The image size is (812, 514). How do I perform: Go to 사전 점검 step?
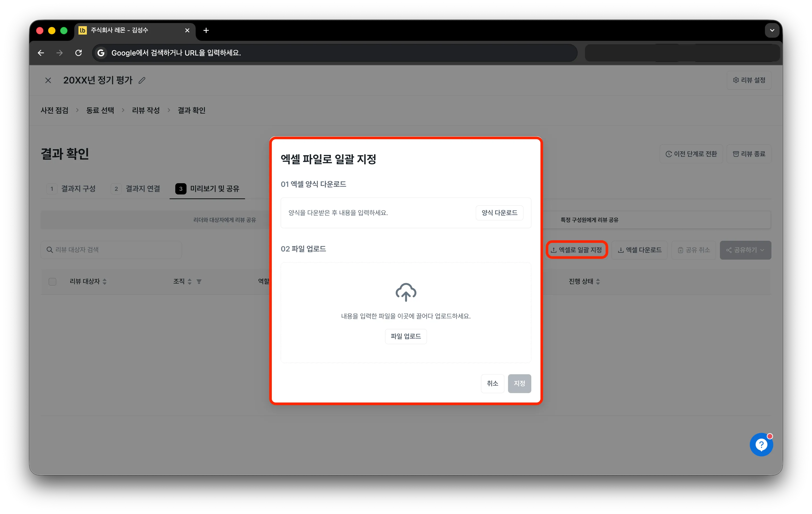[x=55, y=110]
